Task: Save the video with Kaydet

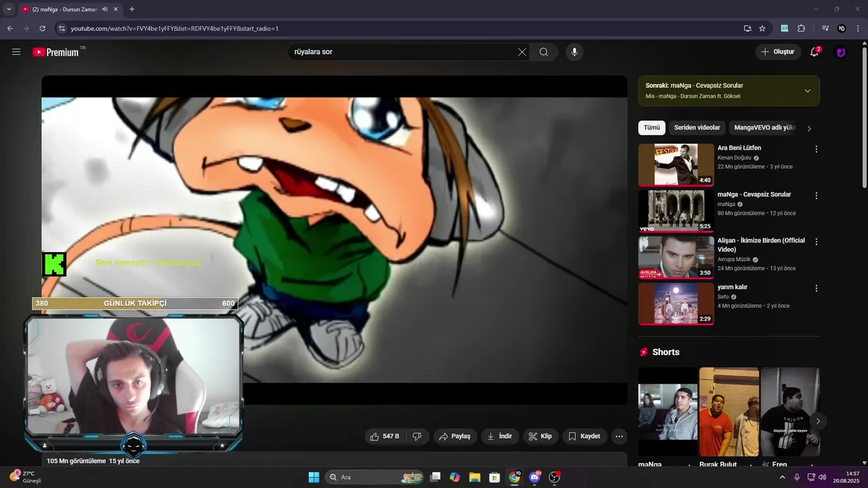Action: point(585,436)
